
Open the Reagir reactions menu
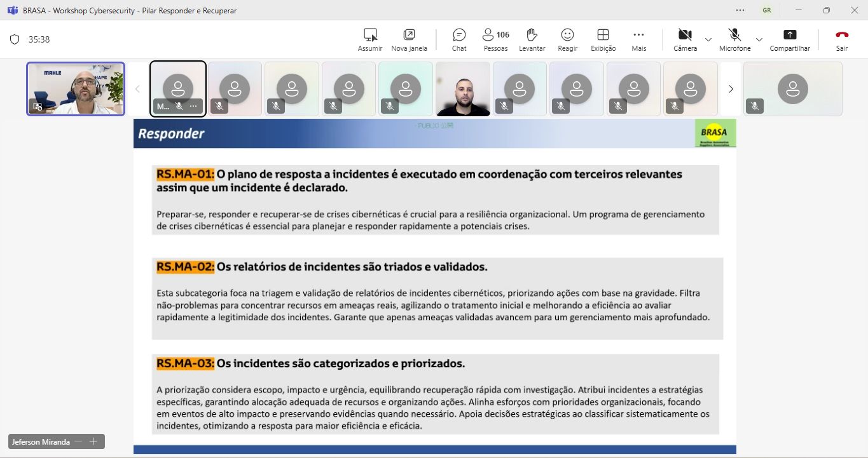567,39
